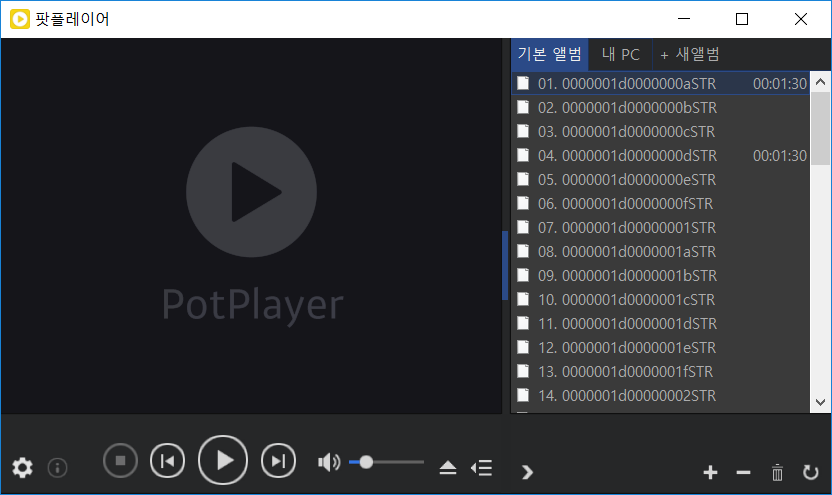Click the blue playlist panel splitter handle
Screen dimensions: 832x495
click(x=505, y=265)
